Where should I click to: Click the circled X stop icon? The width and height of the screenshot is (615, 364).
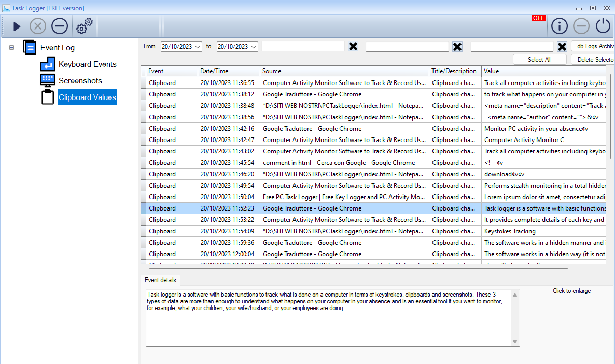click(x=38, y=26)
